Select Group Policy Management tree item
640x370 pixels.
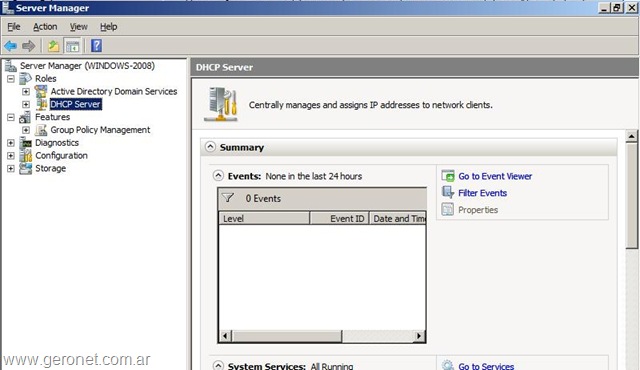(x=100, y=130)
